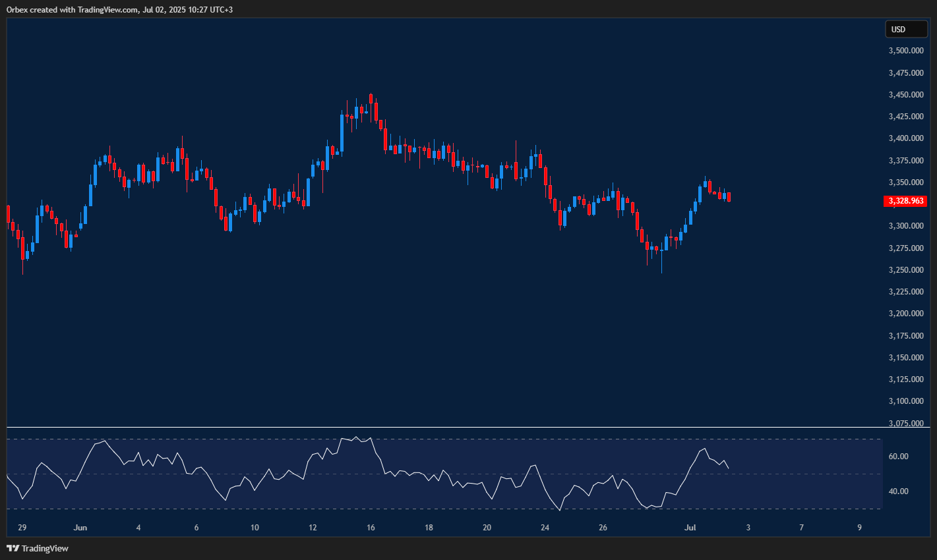Select the date label 7 on time axis
This screenshot has width=937, height=560.
tap(801, 528)
